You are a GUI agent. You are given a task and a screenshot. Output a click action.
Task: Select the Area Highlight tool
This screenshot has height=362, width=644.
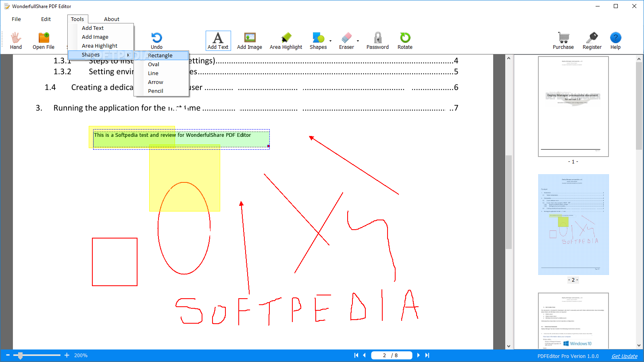point(286,41)
